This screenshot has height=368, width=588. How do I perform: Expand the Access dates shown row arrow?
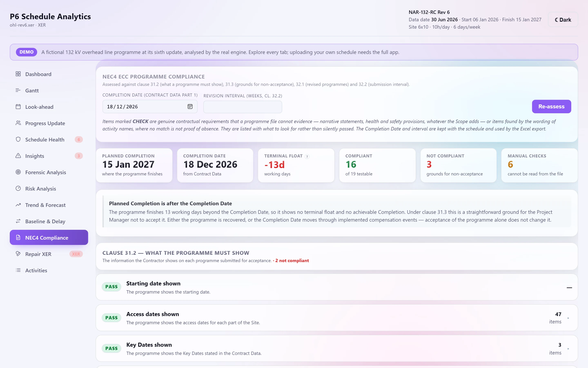pyautogui.click(x=568, y=318)
